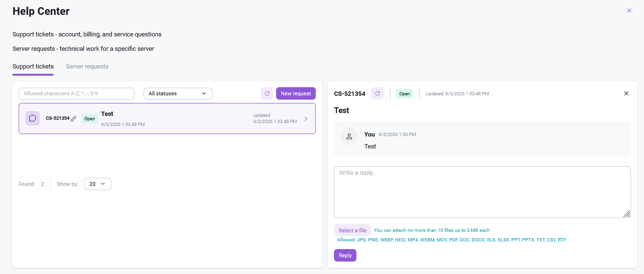This screenshot has width=644, height=274.
Task: Refresh ticket CS-521354 details
Action: coord(378,93)
